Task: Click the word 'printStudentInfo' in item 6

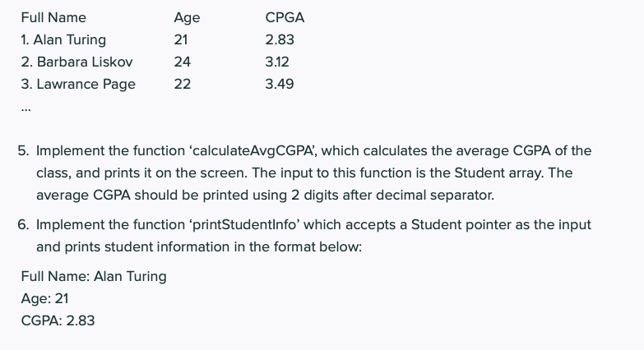Action: click(x=244, y=225)
